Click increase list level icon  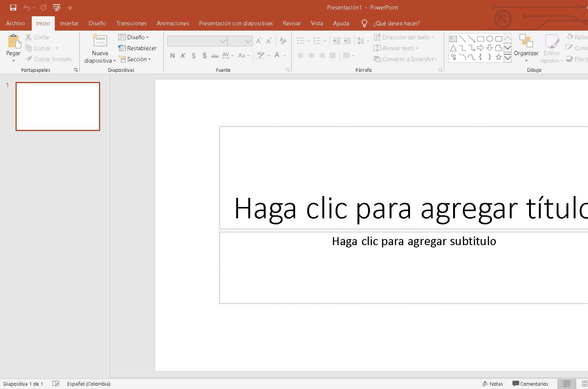[x=347, y=41]
